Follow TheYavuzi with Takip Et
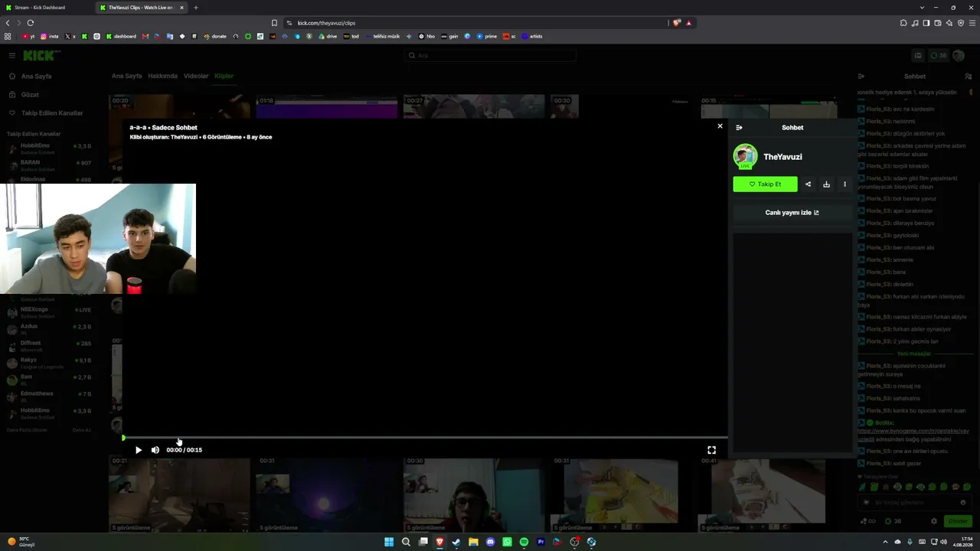The width and height of the screenshot is (980, 551). click(x=765, y=184)
